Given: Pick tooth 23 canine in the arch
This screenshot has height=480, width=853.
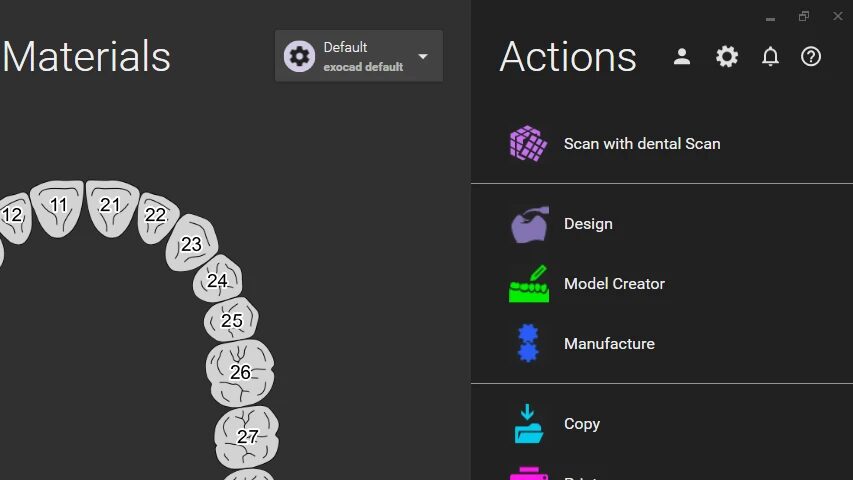Looking at the screenshot, I should click(x=192, y=243).
